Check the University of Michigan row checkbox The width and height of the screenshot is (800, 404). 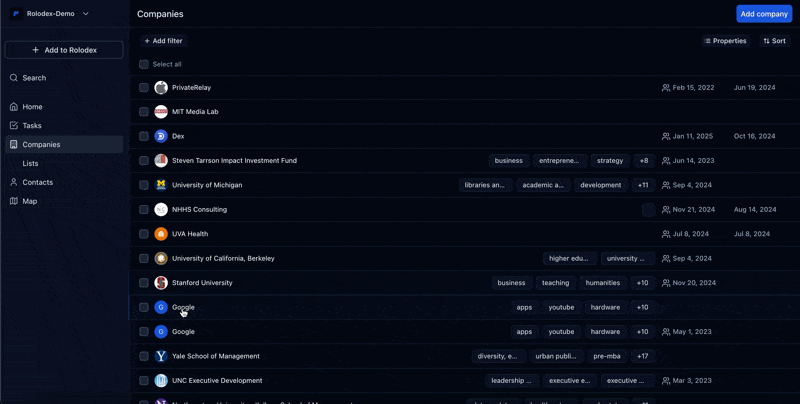click(144, 185)
